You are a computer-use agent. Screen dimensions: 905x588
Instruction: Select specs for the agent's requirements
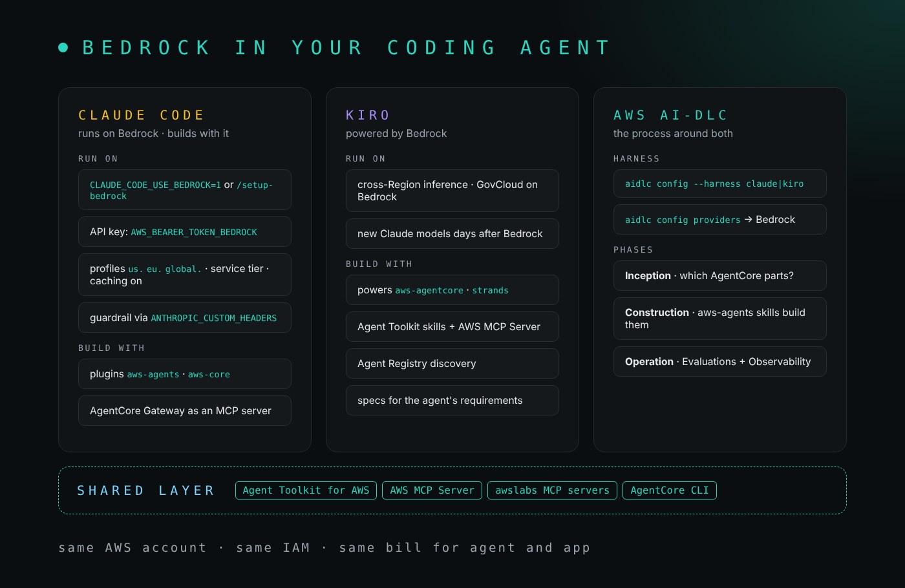point(452,401)
